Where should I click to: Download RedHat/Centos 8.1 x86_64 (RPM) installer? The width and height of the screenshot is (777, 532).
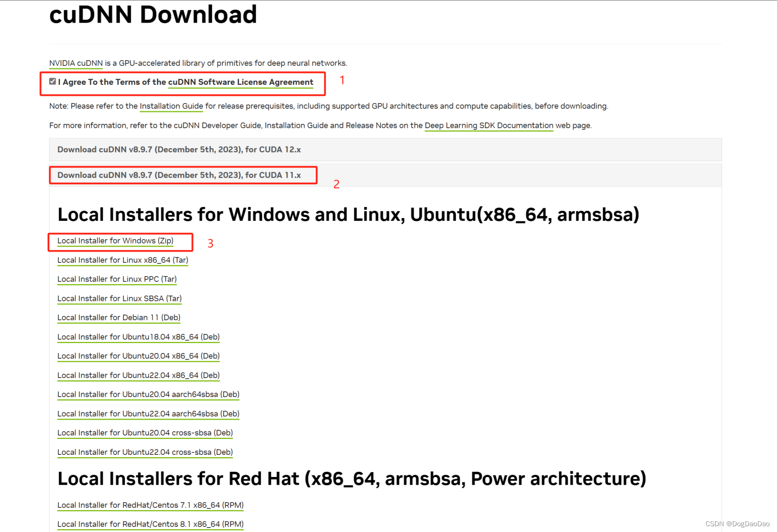(150, 524)
